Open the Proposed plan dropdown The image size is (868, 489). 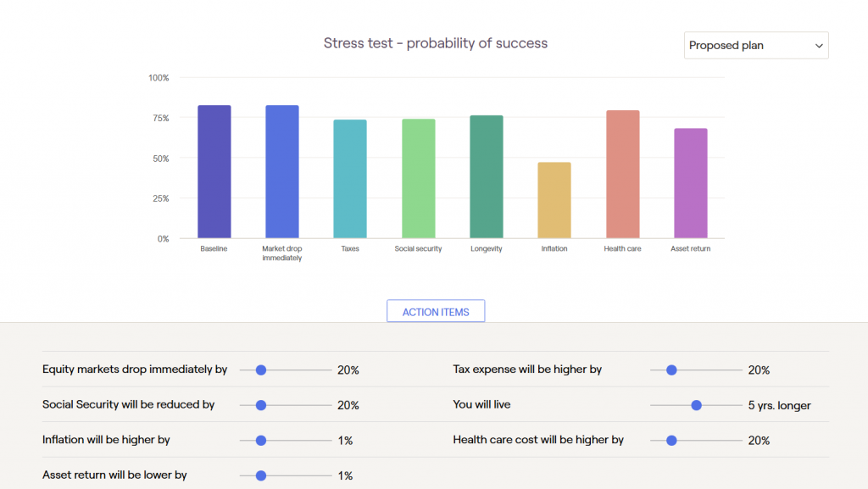755,46
